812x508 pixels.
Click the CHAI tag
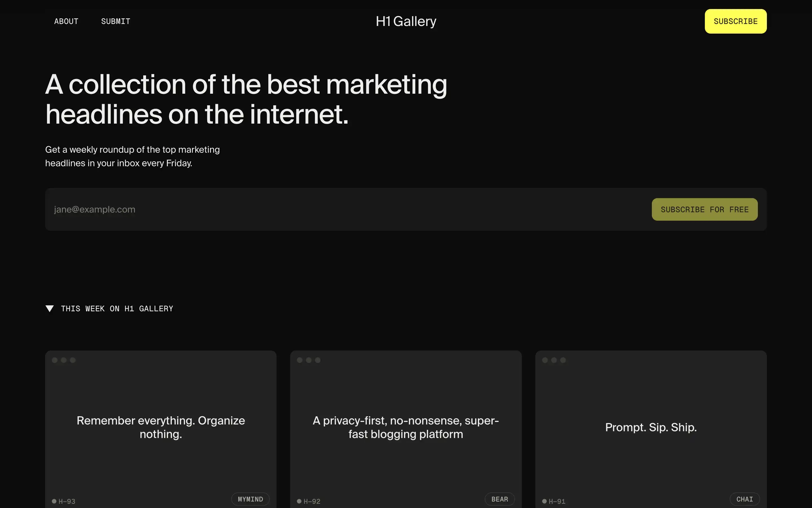pyautogui.click(x=745, y=499)
